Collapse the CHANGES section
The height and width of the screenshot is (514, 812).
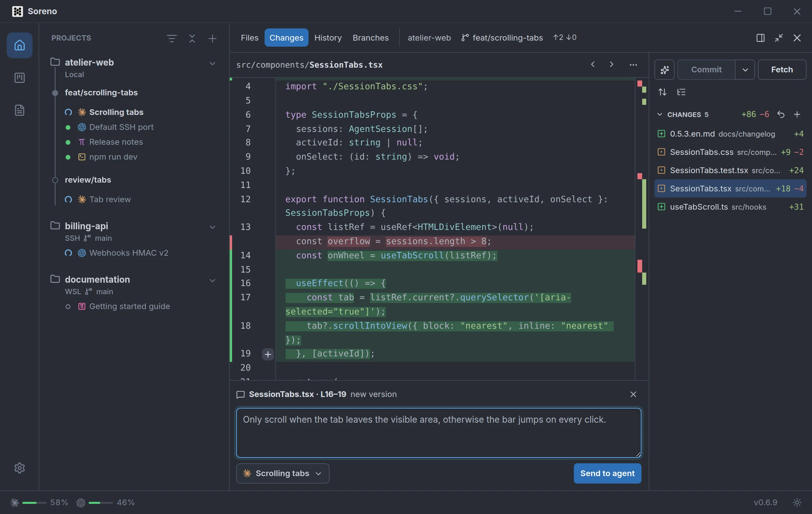coord(660,114)
